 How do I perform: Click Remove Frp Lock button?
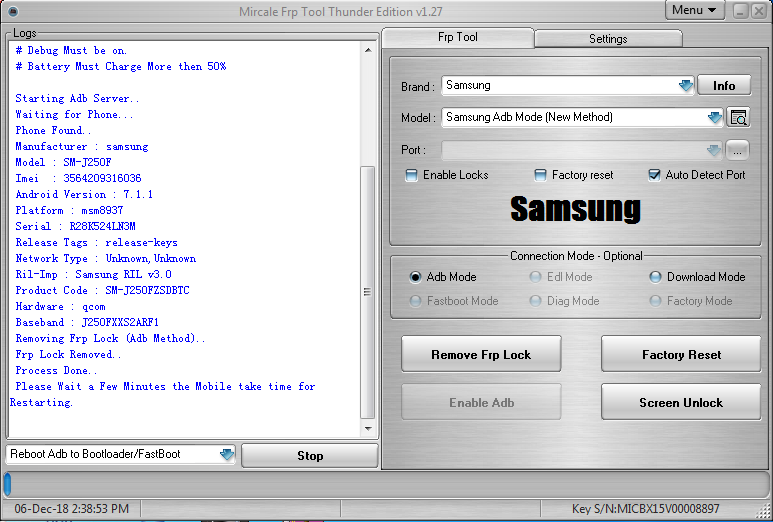pos(481,354)
